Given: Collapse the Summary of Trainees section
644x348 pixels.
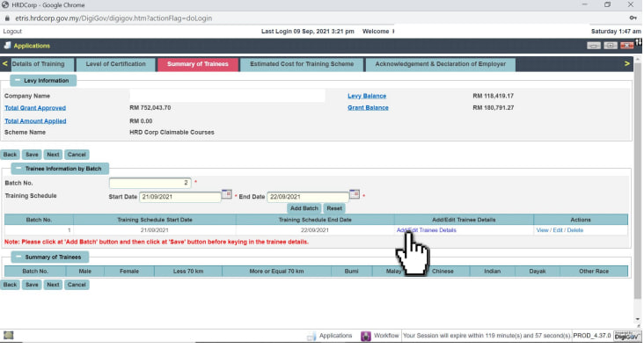Looking at the screenshot, I should pos(18,257).
